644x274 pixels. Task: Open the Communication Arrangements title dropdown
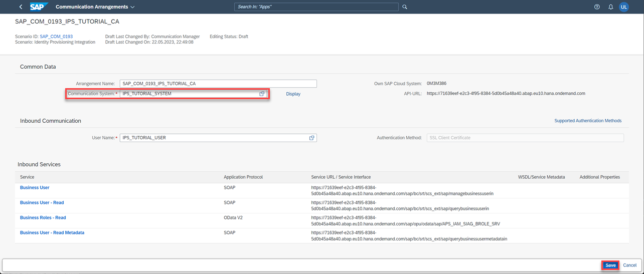95,7
